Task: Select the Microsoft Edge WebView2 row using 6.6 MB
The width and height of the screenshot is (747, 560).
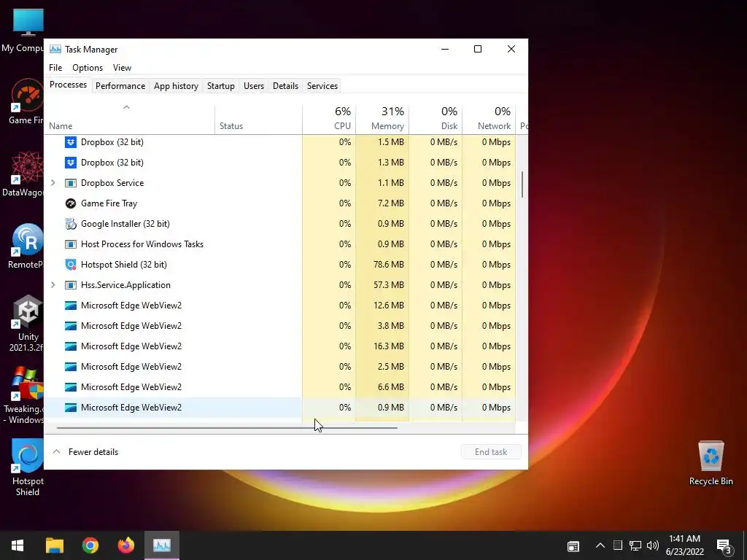Action: 280,387
